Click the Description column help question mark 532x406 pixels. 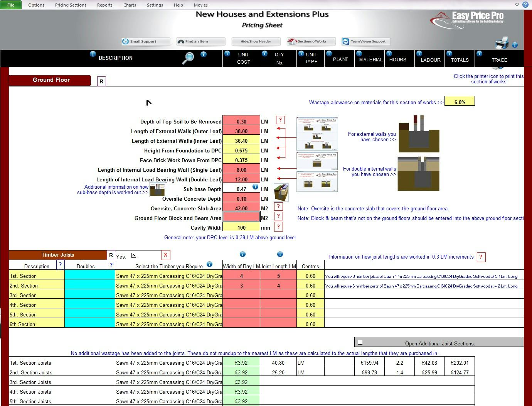tap(60, 265)
